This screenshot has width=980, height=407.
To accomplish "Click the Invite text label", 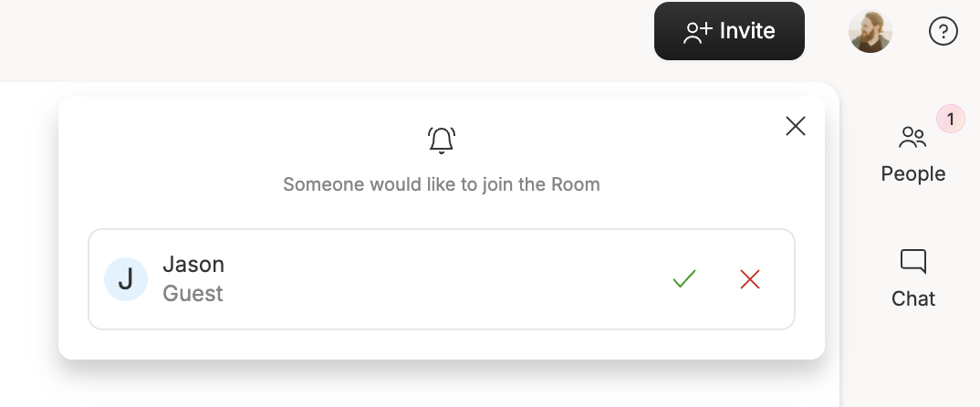I will [x=747, y=31].
